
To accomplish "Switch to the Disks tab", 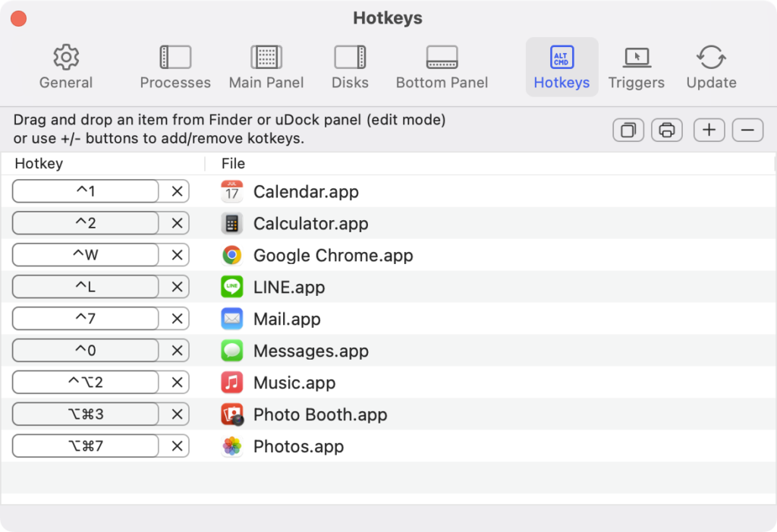I will click(350, 65).
